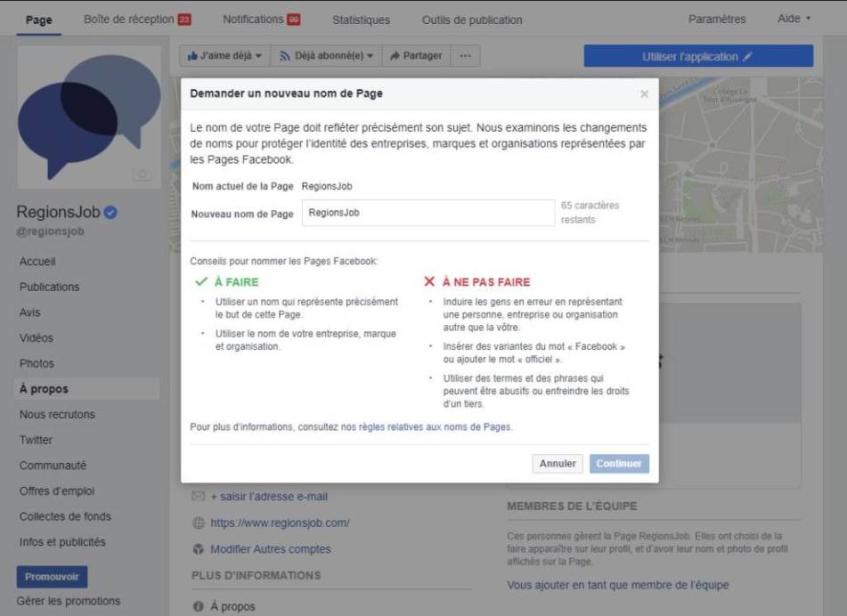Click the three dots more options button
The height and width of the screenshot is (616, 847).
(x=464, y=56)
